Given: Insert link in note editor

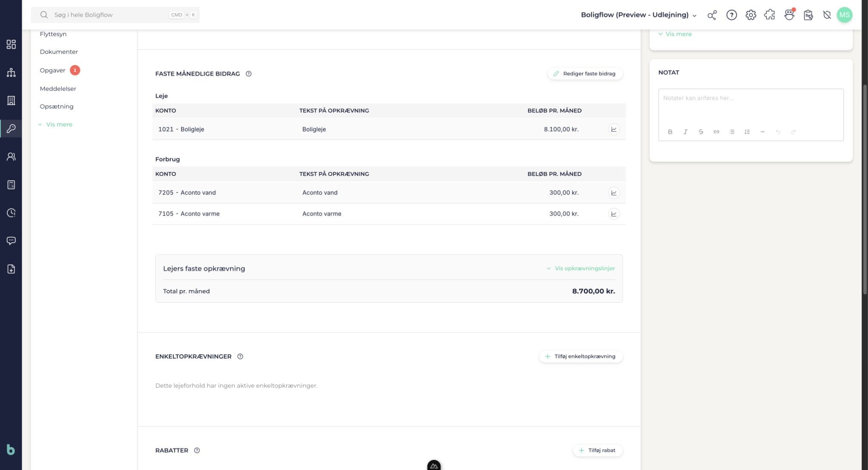Looking at the screenshot, I should 716,132.
